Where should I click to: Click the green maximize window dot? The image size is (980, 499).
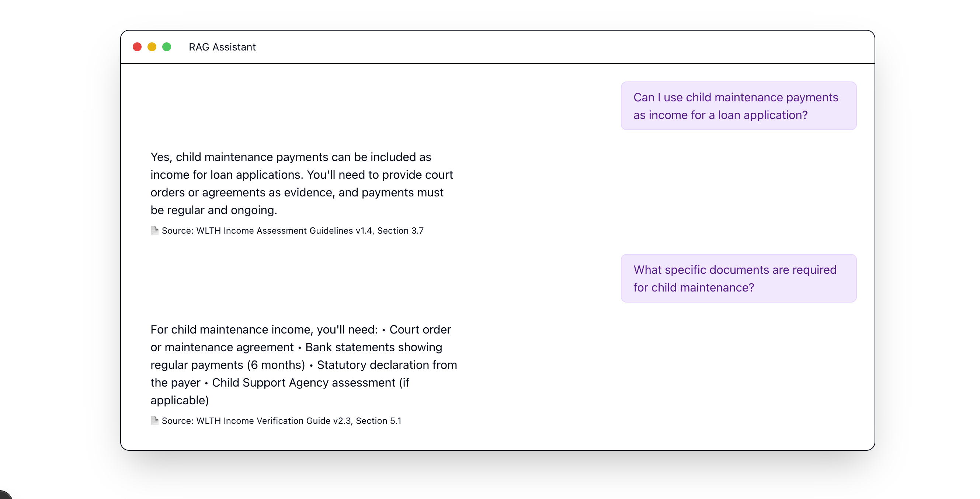(167, 47)
